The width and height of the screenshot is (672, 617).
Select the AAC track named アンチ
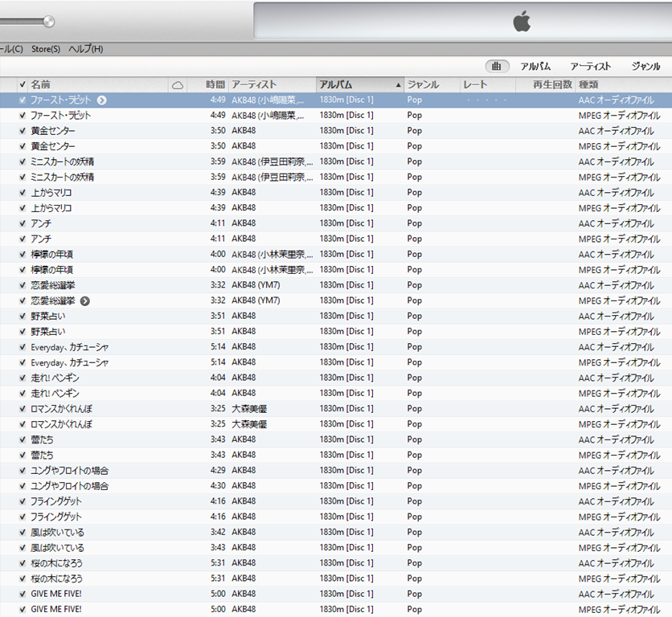click(x=41, y=223)
